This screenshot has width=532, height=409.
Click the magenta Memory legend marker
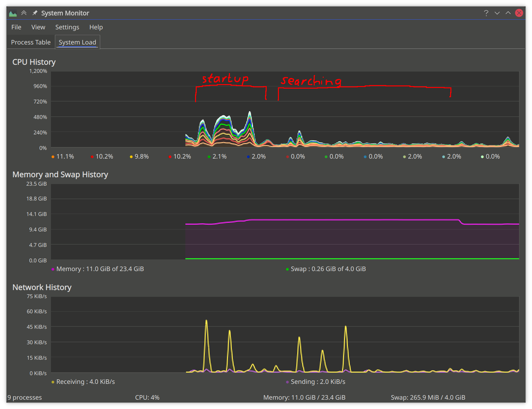[x=53, y=269]
